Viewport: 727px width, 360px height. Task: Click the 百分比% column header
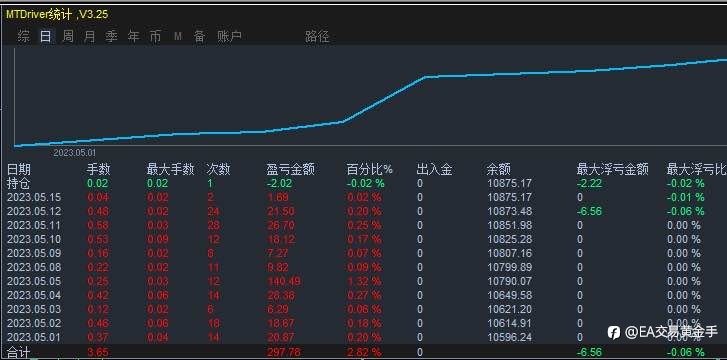click(370, 169)
